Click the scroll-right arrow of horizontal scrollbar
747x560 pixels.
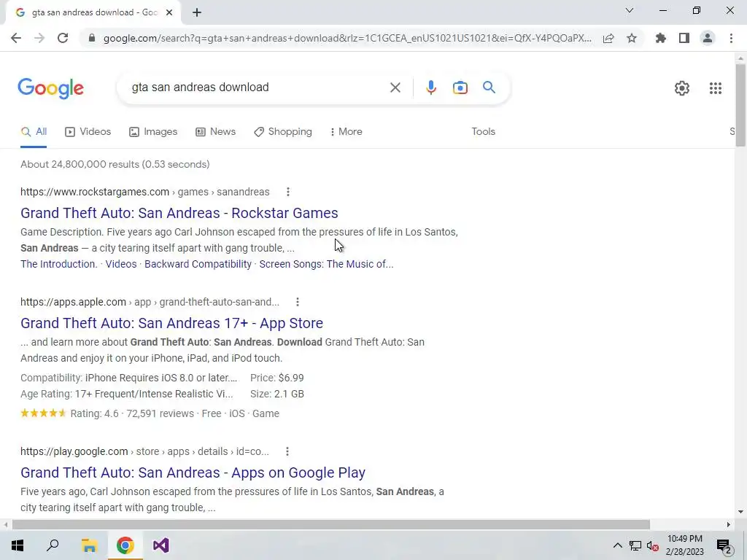tap(729, 524)
